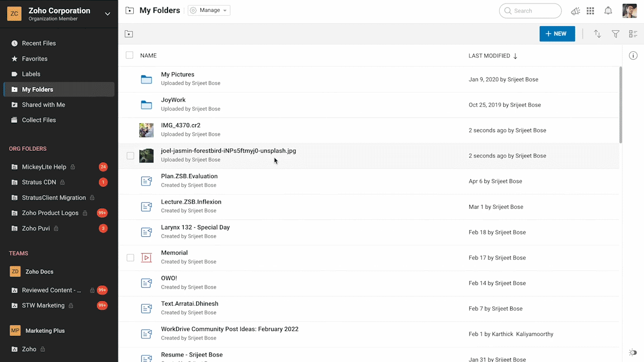This screenshot has width=644, height=362.
Task: Open the sort options arrows icon
Action: pos(597,34)
